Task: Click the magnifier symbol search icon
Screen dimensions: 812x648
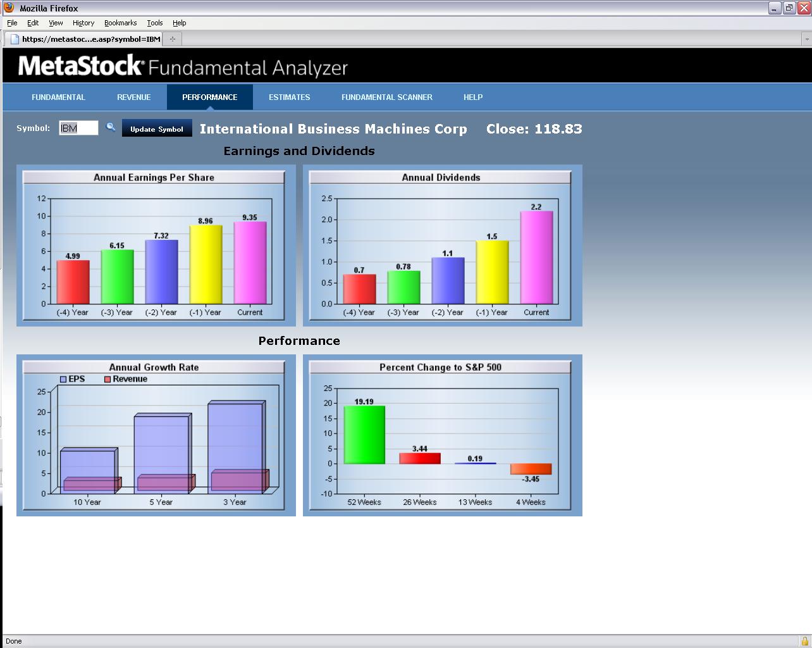Action: pyautogui.click(x=111, y=127)
